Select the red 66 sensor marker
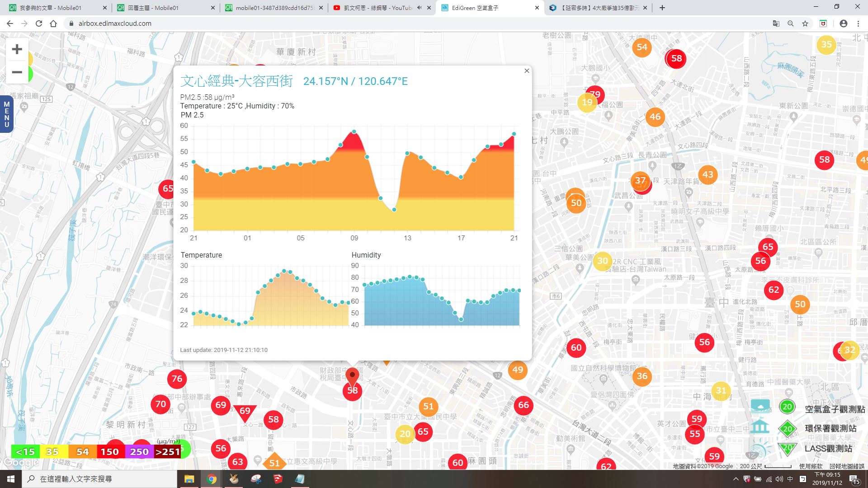Viewport: 868px width, 488px height. pyautogui.click(x=523, y=405)
